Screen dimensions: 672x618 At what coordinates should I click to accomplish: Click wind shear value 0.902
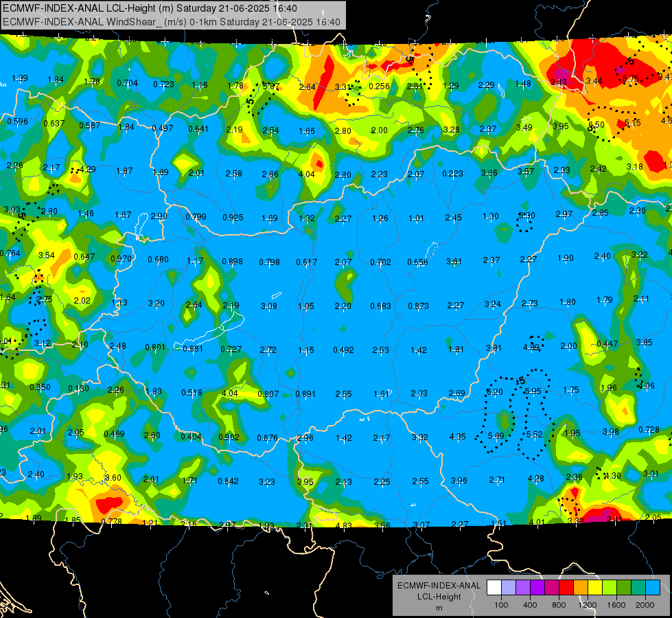(x=229, y=437)
